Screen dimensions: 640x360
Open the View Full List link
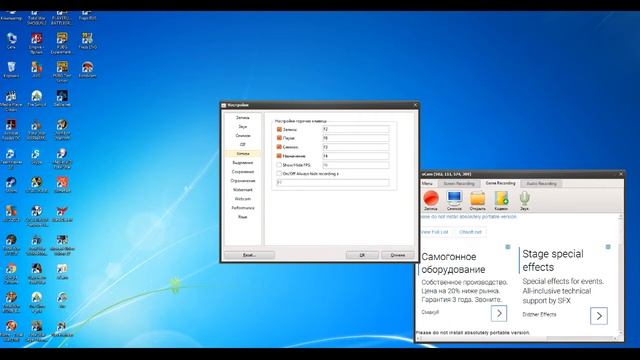pyautogui.click(x=434, y=232)
